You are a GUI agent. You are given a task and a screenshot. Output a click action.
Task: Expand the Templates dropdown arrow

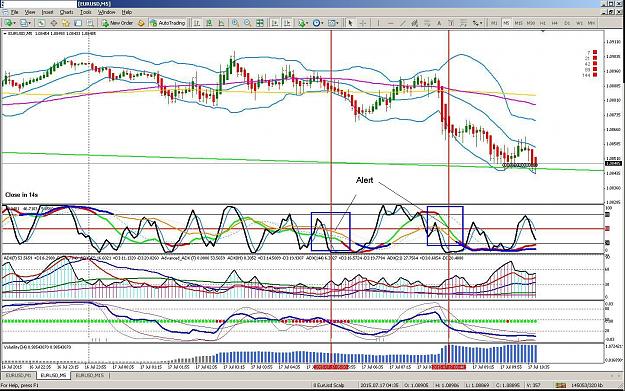point(338,23)
